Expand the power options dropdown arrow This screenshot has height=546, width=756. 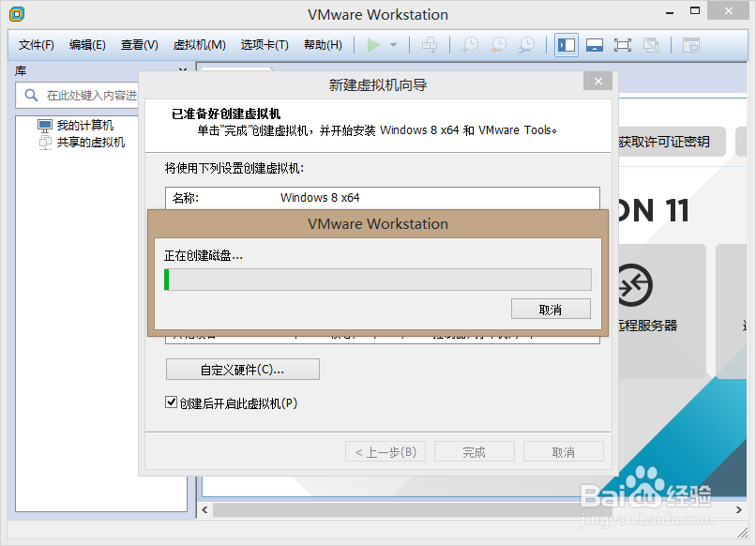pos(393,45)
